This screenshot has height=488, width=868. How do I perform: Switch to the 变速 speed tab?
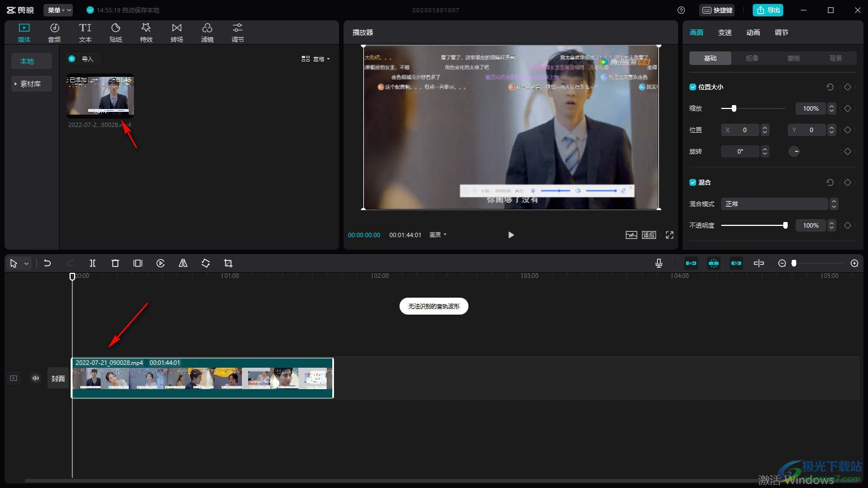(725, 33)
